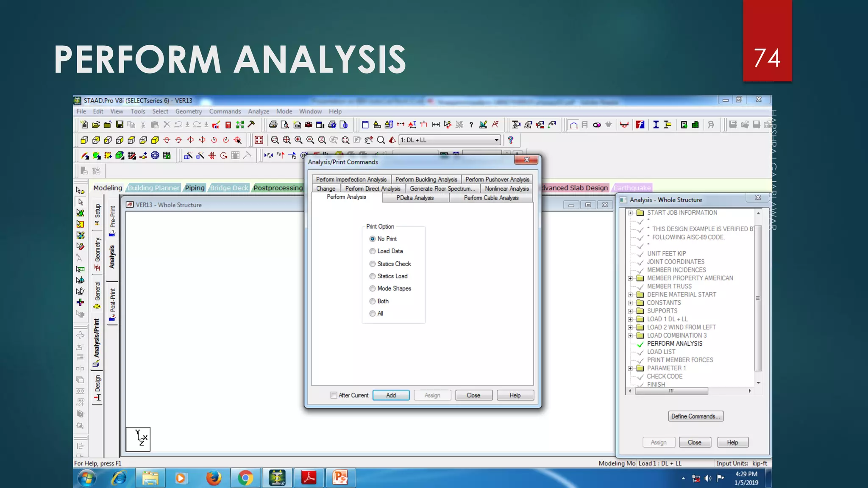Click Add in Analysis/Print Commands dialog

391,395
